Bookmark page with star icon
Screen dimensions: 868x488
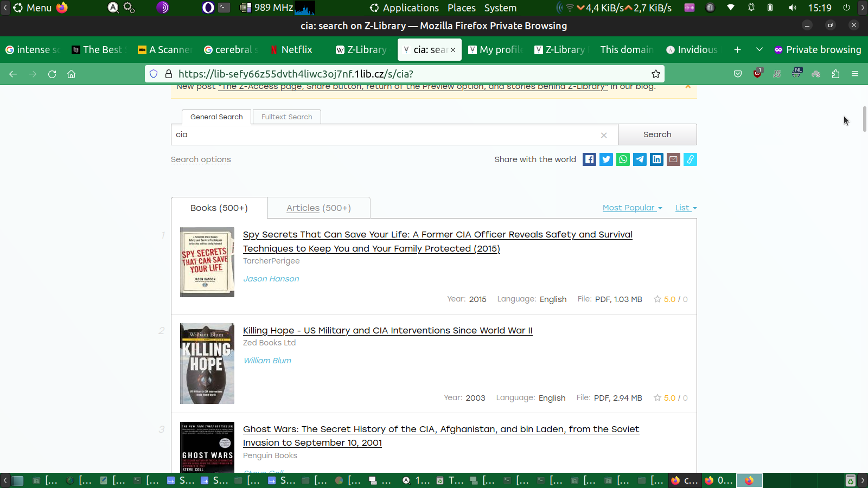(x=656, y=74)
